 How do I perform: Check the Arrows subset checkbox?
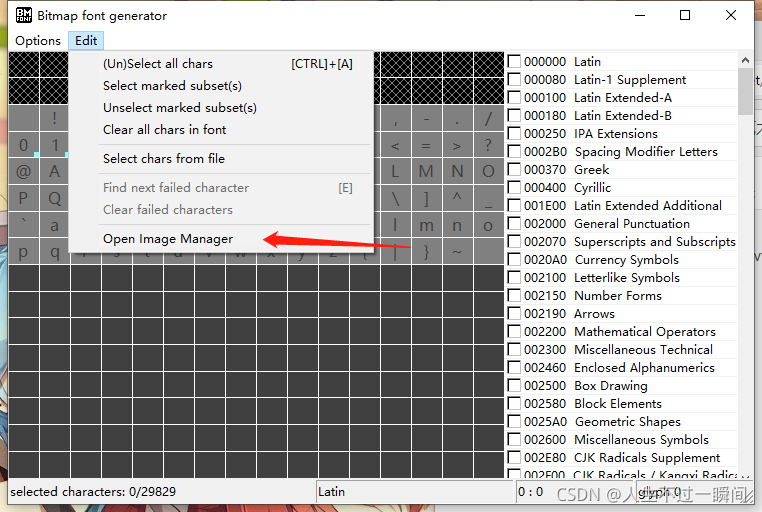(514, 313)
